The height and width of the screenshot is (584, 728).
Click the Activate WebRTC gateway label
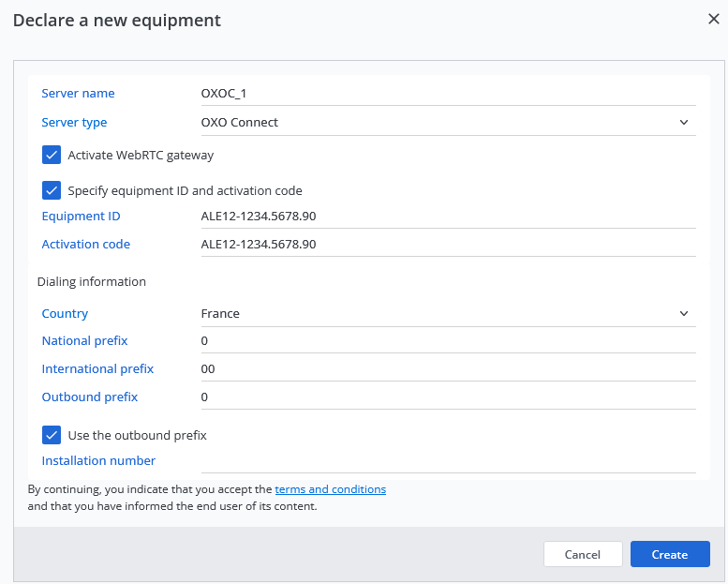click(x=141, y=155)
